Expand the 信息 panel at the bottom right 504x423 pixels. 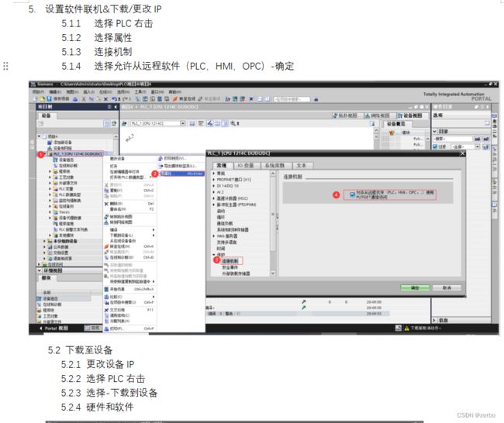pyautogui.click(x=435, y=320)
